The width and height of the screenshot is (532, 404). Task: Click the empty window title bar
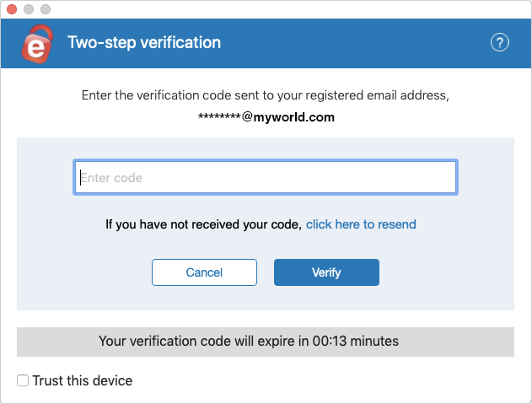point(288,9)
